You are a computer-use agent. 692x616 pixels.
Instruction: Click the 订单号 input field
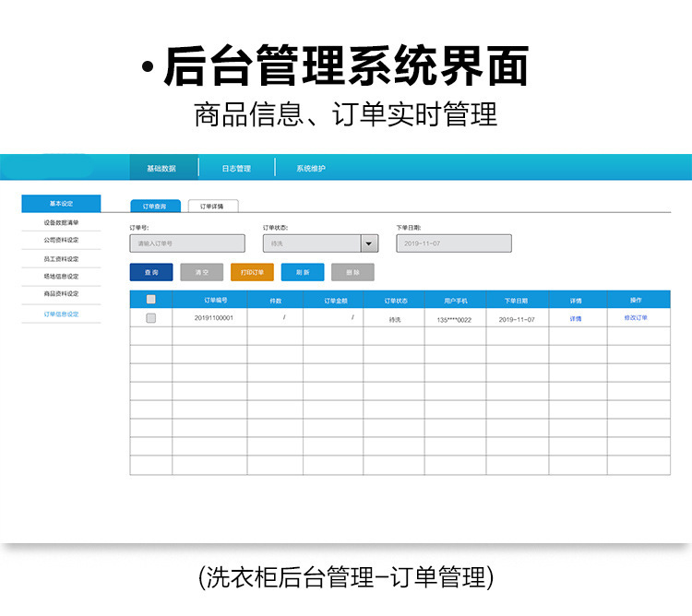[x=187, y=243]
